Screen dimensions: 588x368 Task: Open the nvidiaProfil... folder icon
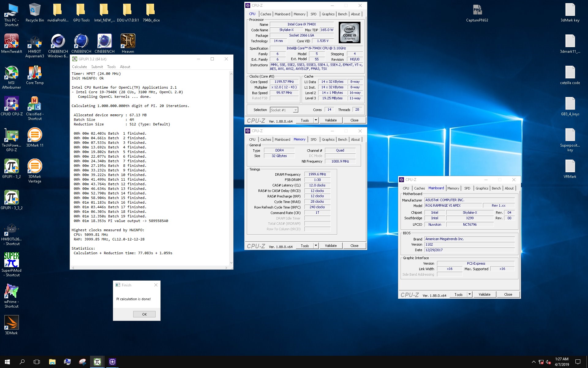pyautogui.click(x=58, y=13)
